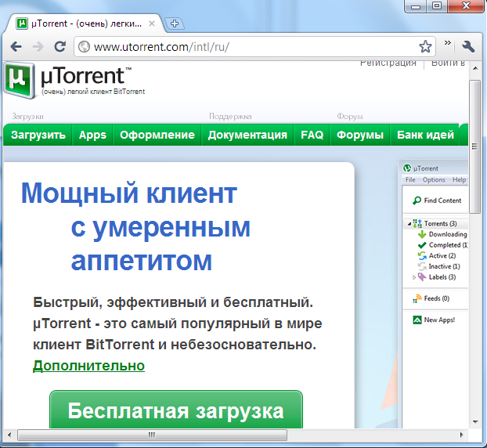Click Войти в link at top

(x=448, y=63)
